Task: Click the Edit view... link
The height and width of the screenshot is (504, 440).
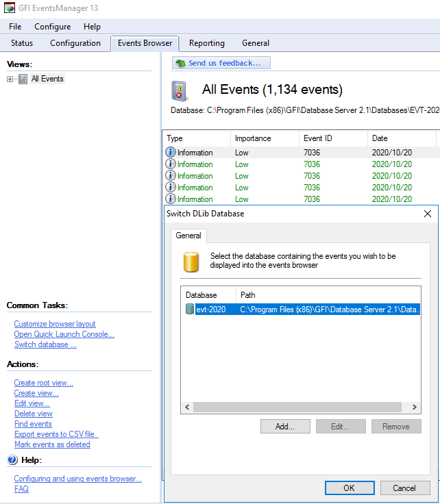Action: tap(32, 403)
